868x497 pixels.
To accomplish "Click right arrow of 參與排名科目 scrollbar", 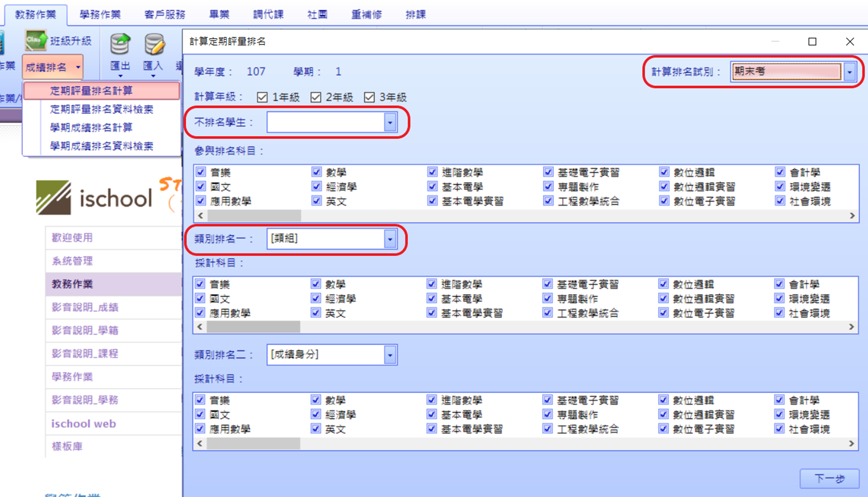I will pyautogui.click(x=852, y=216).
